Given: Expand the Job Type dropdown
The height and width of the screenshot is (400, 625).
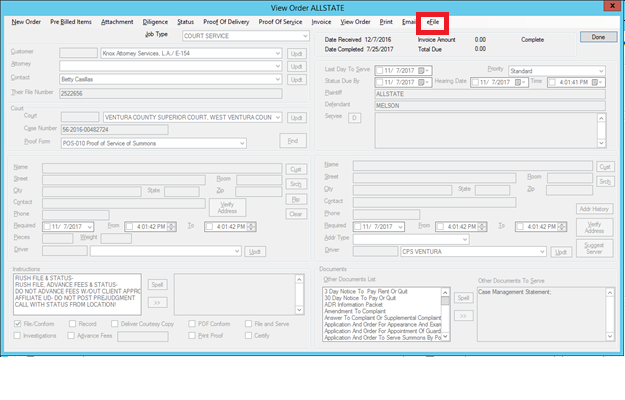Looking at the screenshot, I should pyautogui.click(x=305, y=36).
